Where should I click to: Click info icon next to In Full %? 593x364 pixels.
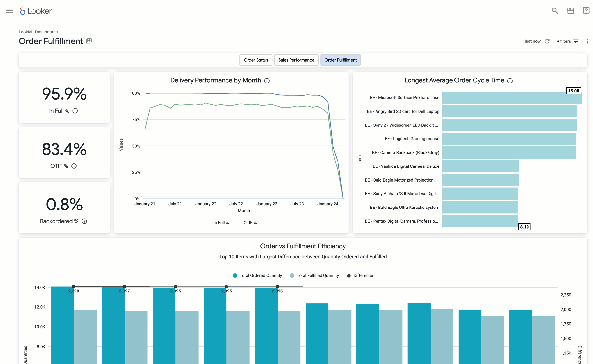pos(75,111)
